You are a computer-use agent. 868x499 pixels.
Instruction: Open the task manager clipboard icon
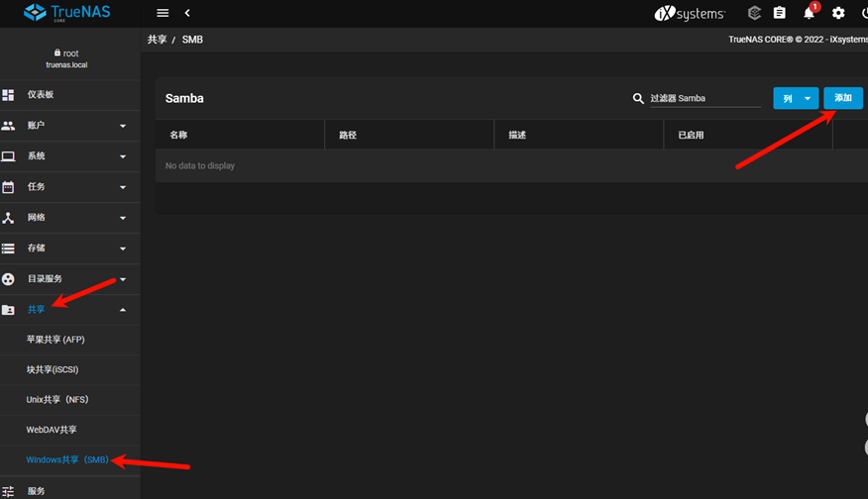(x=780, y=13)
